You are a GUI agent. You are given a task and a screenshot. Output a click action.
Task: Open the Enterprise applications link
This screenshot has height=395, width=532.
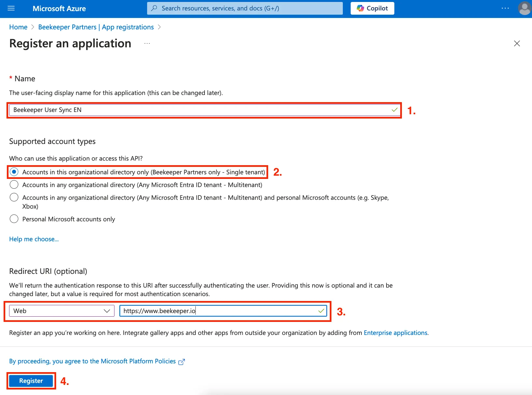pyautogui.click(x=395, y=333)
